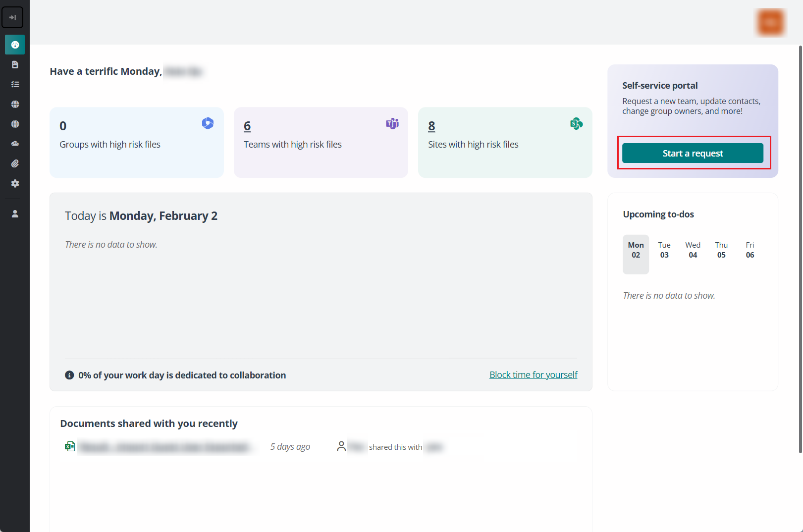The image size is (803, 532).
Task: Select Thu 05 in Upcoming to-dos
Action: coord(721,250)
